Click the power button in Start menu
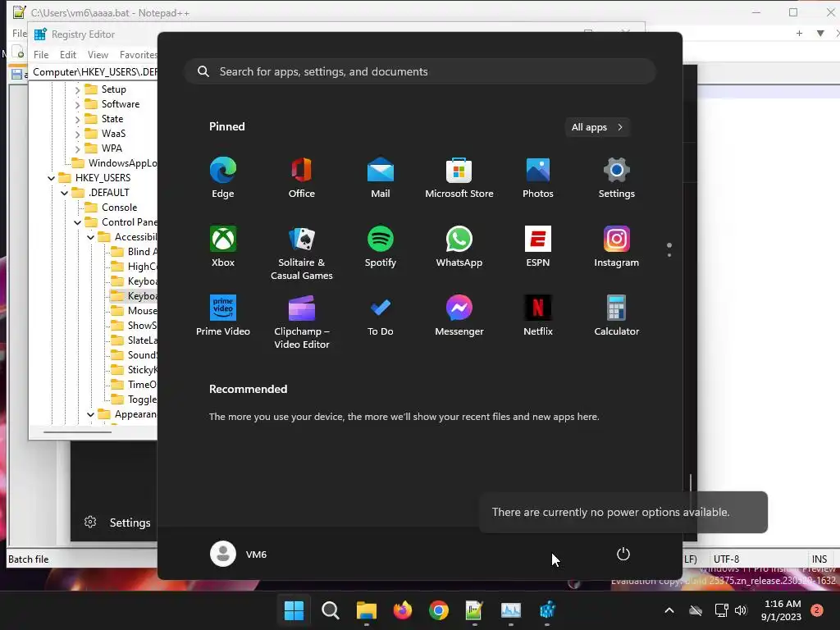 623,554
